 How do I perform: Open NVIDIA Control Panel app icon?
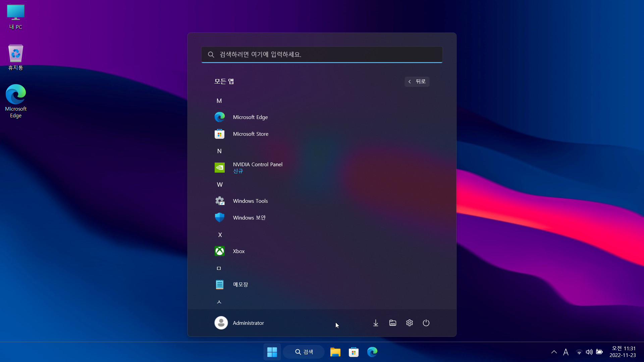click(220, 167)
